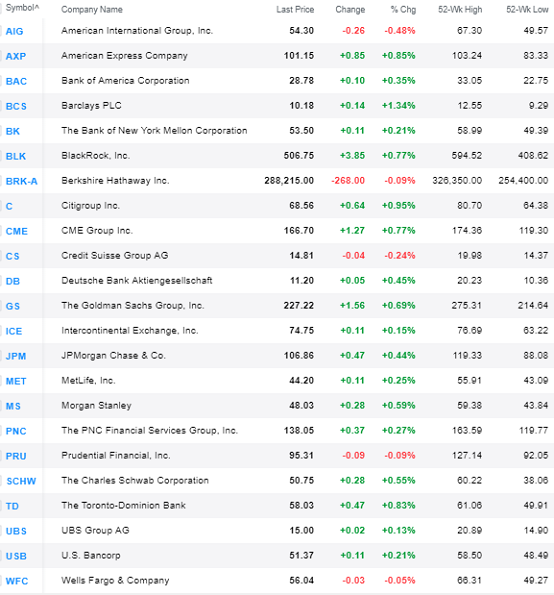Open the ICE symbol link
This screenshot has width=554, height=595.
click(14, 331)
